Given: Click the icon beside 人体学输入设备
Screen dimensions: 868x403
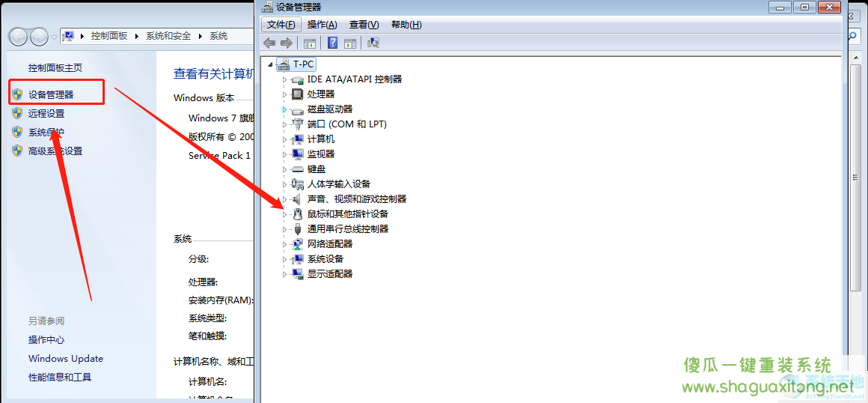Looking at the screenshot, I should [x=298, y=184].
